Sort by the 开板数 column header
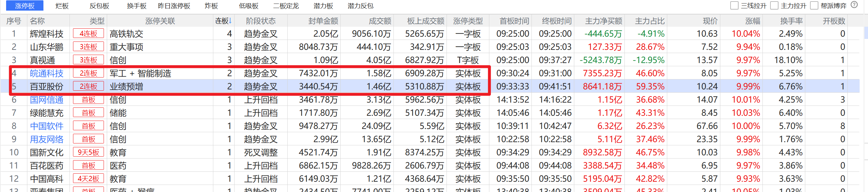Viewport: 868px width, 192px height. [x=834, y=21]
